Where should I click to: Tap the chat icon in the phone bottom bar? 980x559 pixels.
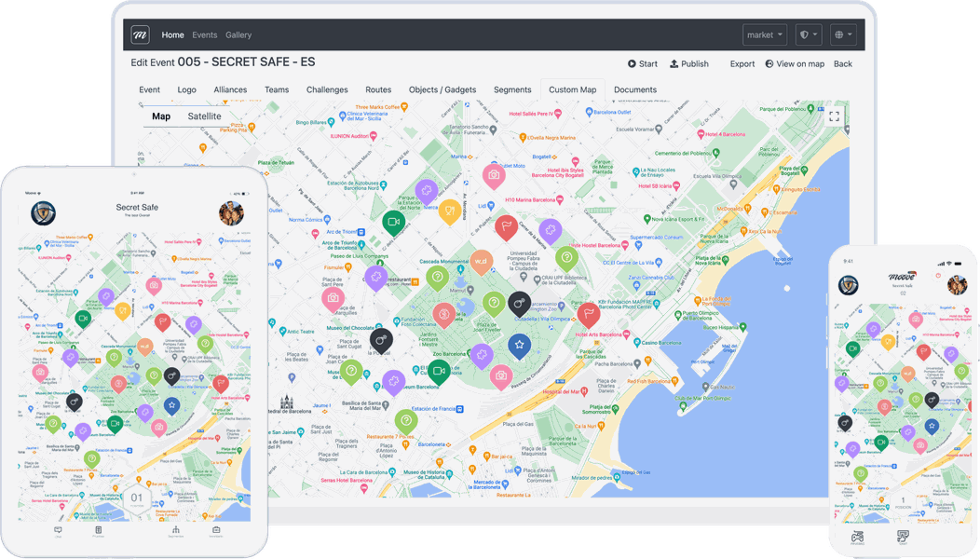[903, 538]
